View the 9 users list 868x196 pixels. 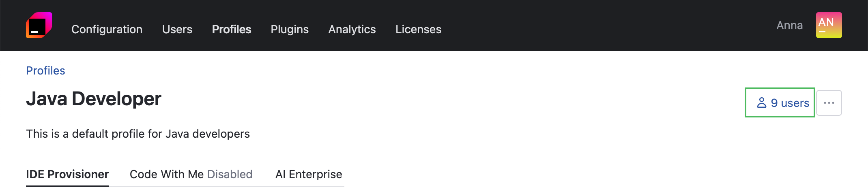point(789,103)
